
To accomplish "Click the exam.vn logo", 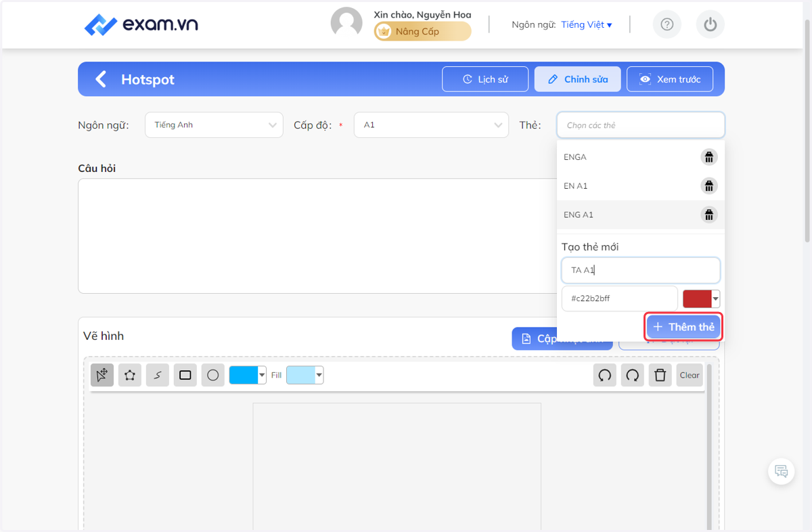I will pyautogui.click(x=141, y=25).
